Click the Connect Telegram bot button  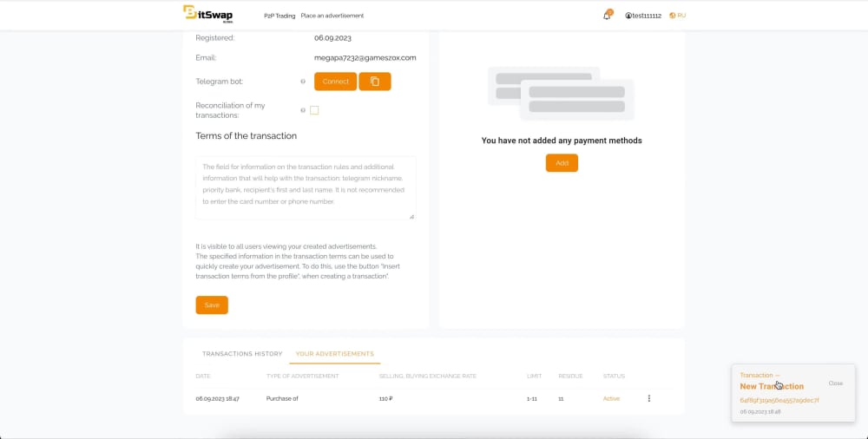[335, 82]
